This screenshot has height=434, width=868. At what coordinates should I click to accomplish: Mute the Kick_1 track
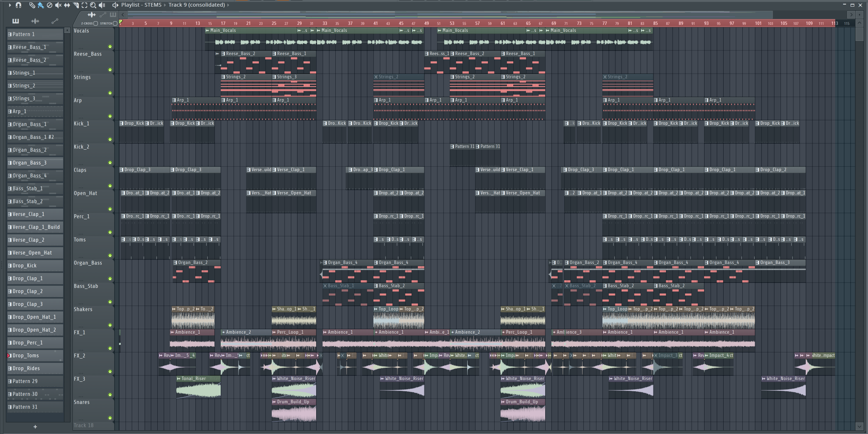pyautogui.click(x=110, y=139)
